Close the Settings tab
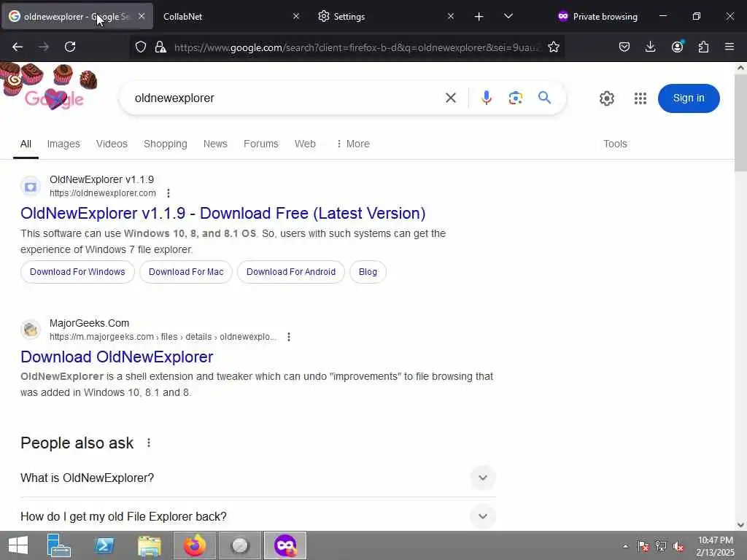 451,17
